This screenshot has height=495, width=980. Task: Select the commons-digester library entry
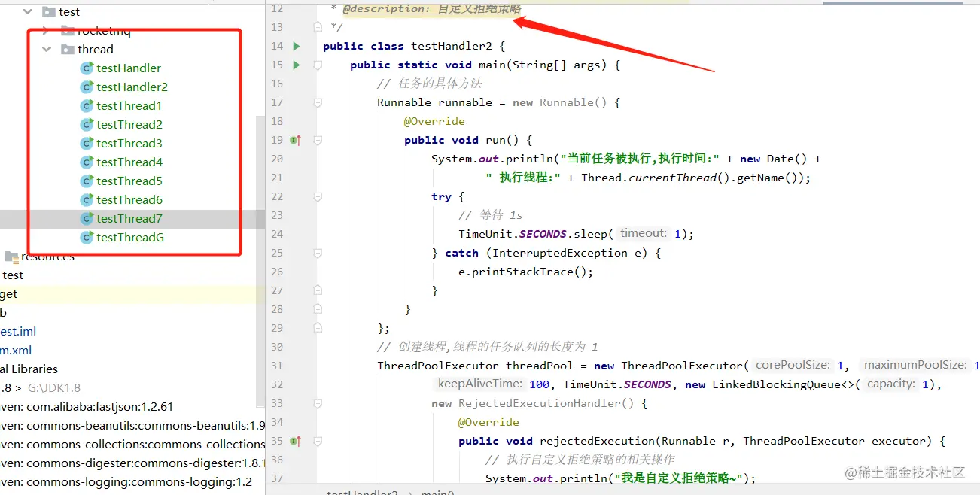click(132, 463)
